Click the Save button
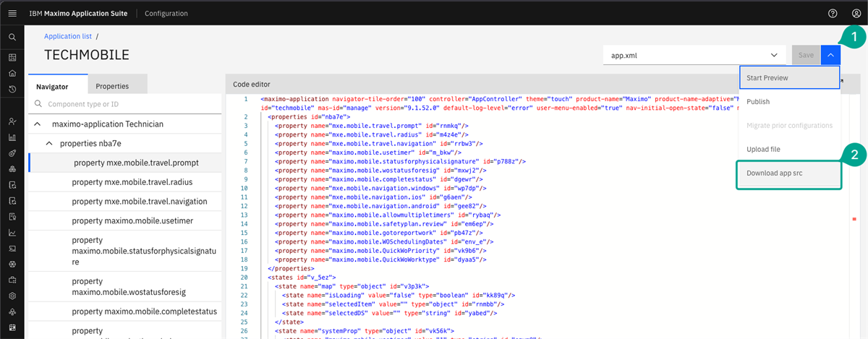 pos(806,55)
